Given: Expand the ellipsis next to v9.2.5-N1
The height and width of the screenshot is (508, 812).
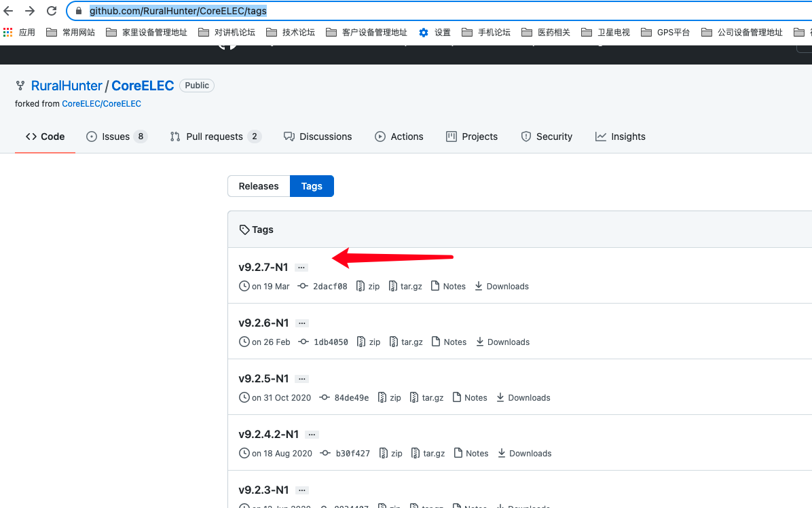Looking at the screenshot, I should click(302, 379).
